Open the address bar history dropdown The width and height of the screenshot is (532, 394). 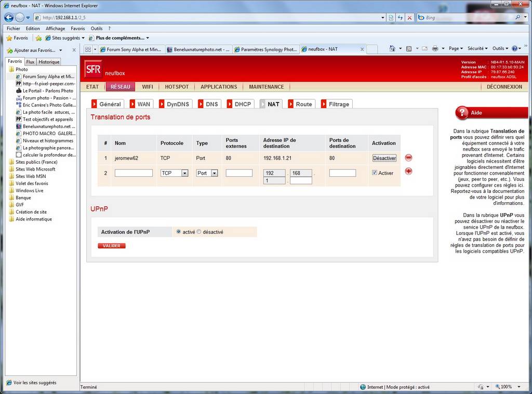pos(383,18)
